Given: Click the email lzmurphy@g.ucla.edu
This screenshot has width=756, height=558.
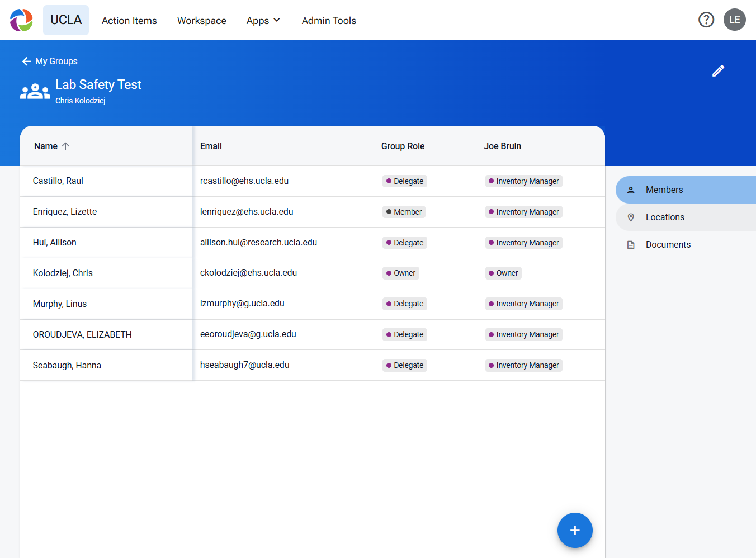Looking at the screenshot, I should click(x=242, y=304).
